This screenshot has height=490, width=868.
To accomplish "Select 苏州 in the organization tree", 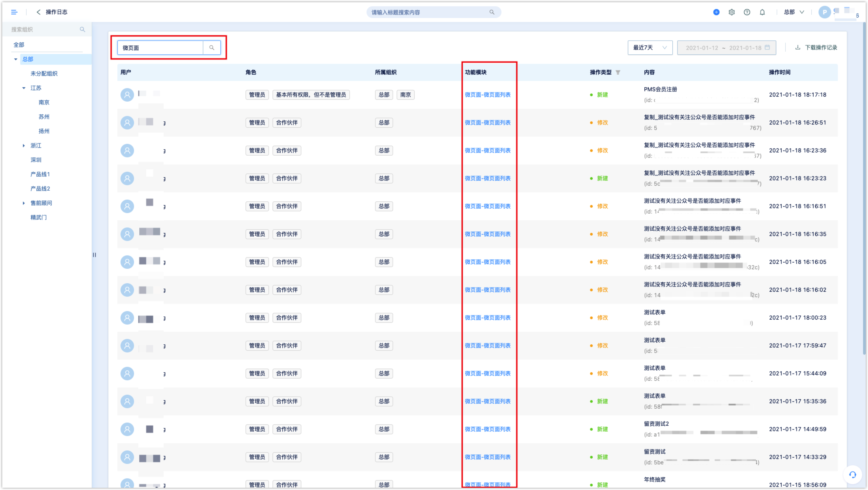I will (44, 117).
